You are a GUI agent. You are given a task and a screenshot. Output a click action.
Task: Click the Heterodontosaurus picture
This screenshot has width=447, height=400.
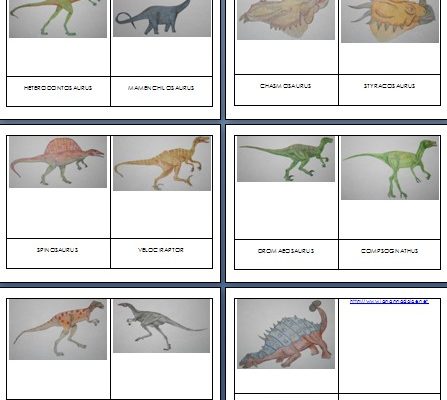[58, 19]
